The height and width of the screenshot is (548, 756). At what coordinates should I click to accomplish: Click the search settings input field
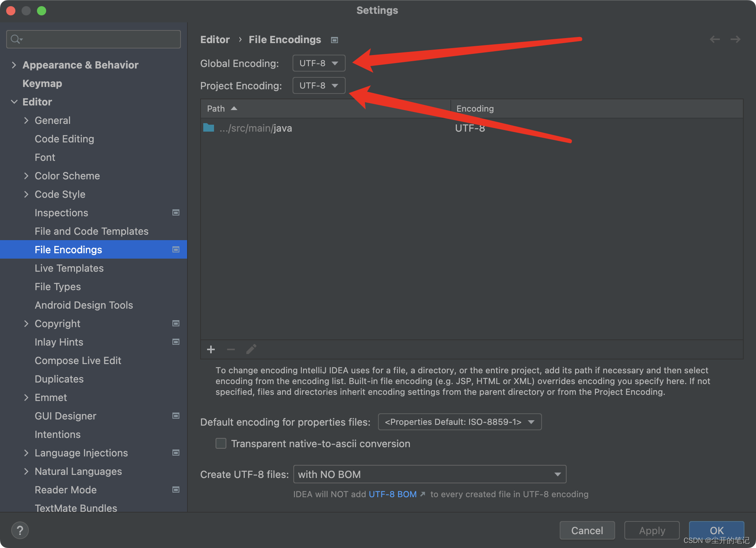tap(94, 39)
